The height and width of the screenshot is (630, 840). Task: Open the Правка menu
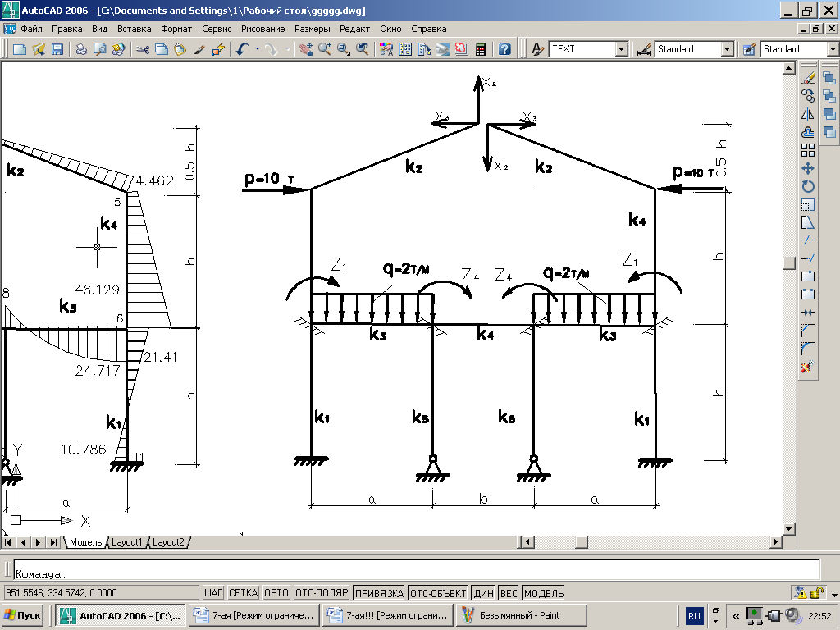pyautogui.click(x=67, y=29)
